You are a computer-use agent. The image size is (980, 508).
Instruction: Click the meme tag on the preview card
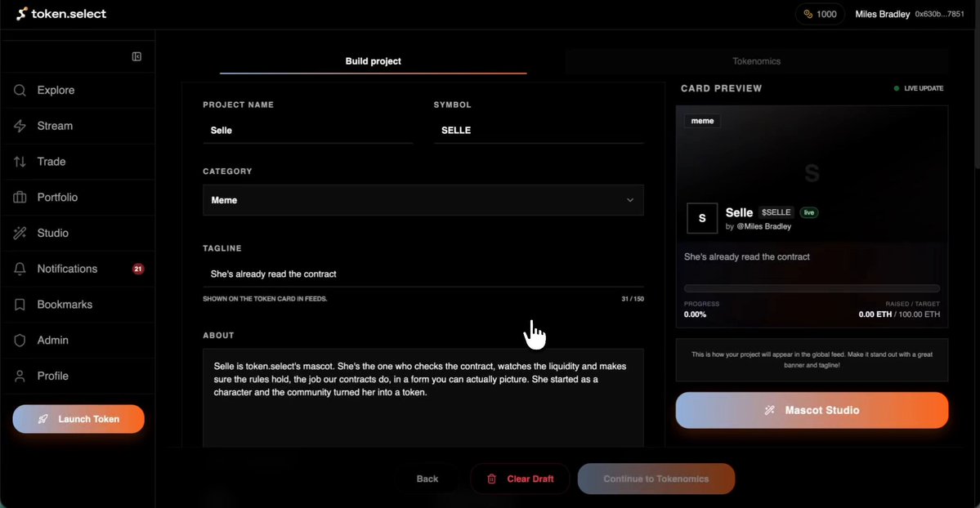click(702, 121)
